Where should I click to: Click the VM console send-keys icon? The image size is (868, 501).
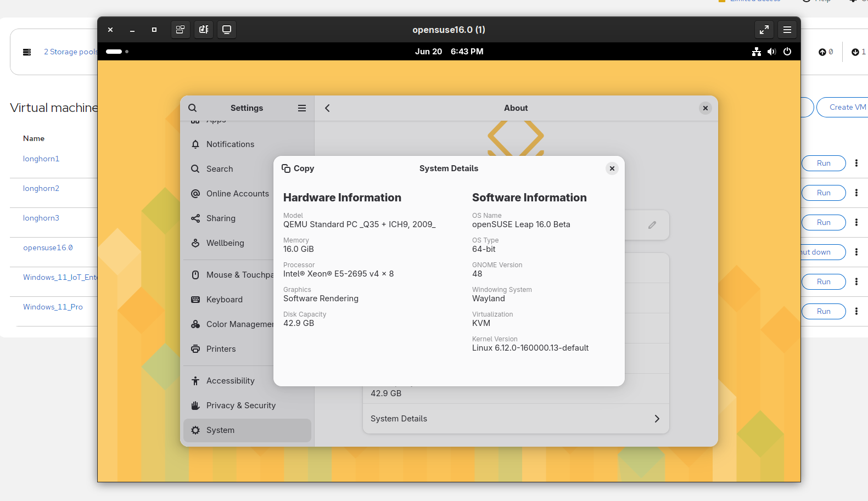coord(204,30)
